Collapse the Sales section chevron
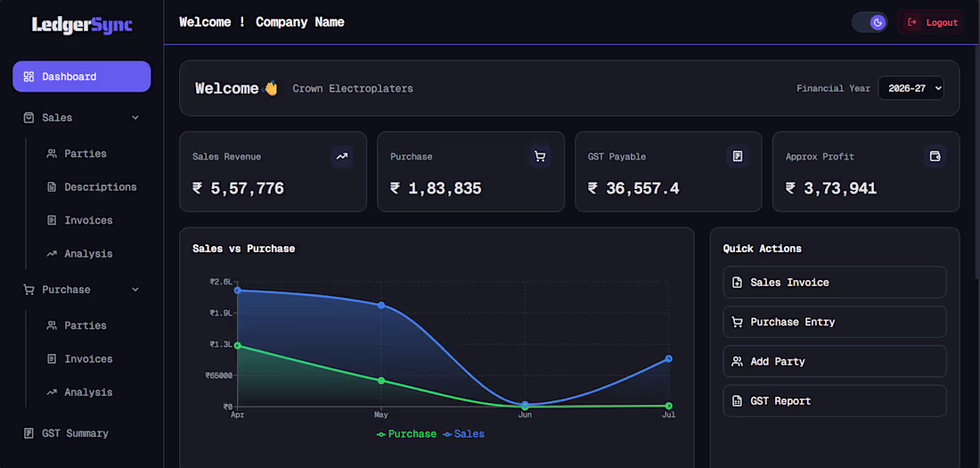Screen dimensions: 980x468 tap(135, 118)
